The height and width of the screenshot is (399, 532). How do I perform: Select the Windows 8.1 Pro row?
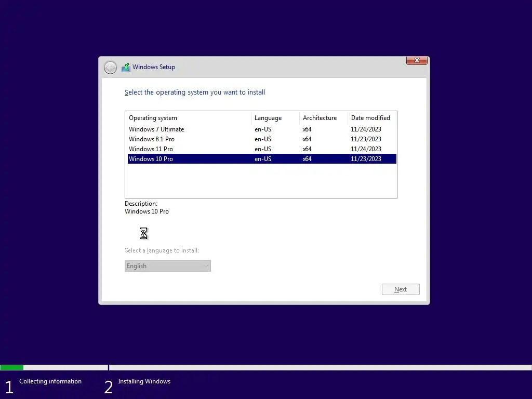[262, 139]
